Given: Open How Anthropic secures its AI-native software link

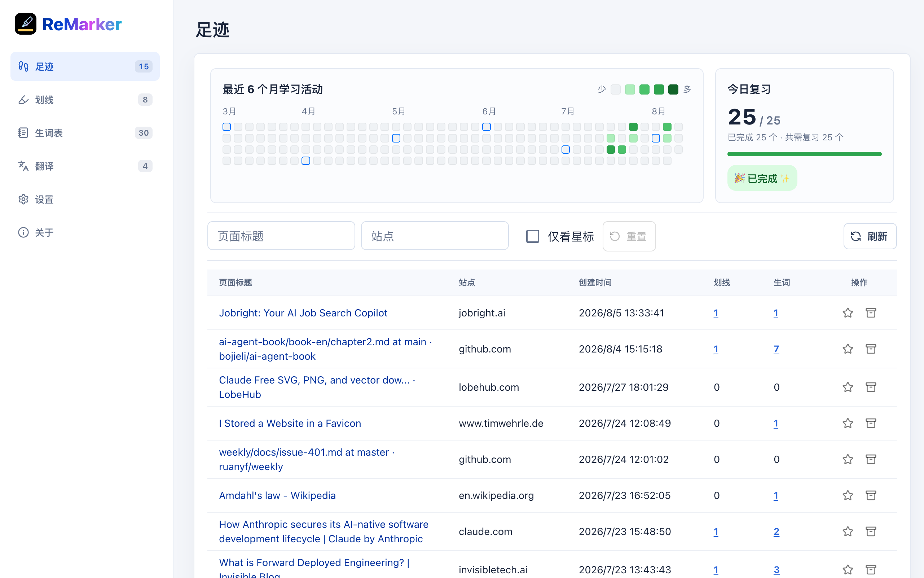Looking at the screenshot, I should point(323,531).
